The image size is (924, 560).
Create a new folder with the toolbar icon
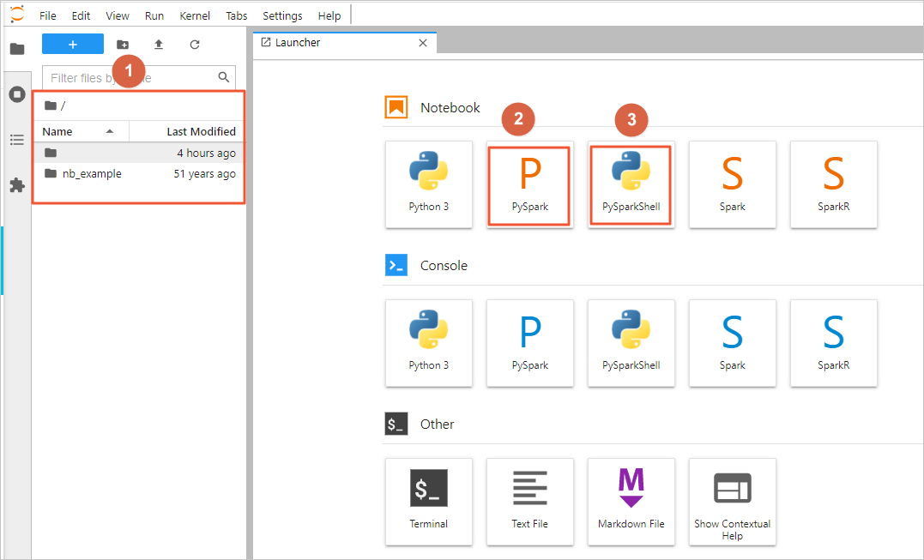(x=123, y=44)
